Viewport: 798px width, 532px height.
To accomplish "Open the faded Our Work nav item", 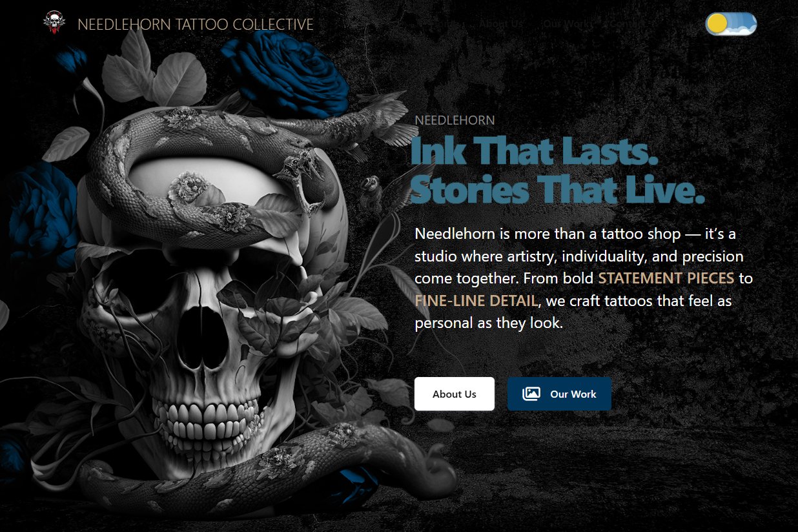I will pyautogui.click(x=568, y=24).
